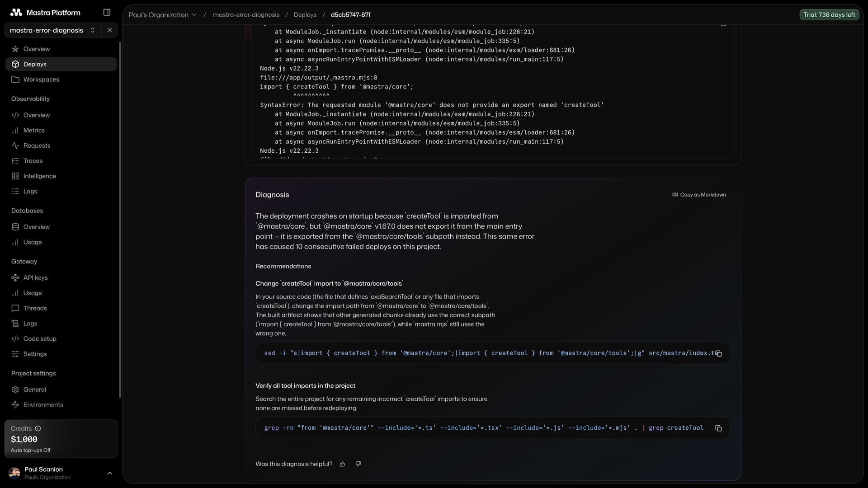Viewport: 868px width, 488px height.
Task: Open the Observability Overview code icon
Action: 15,115
